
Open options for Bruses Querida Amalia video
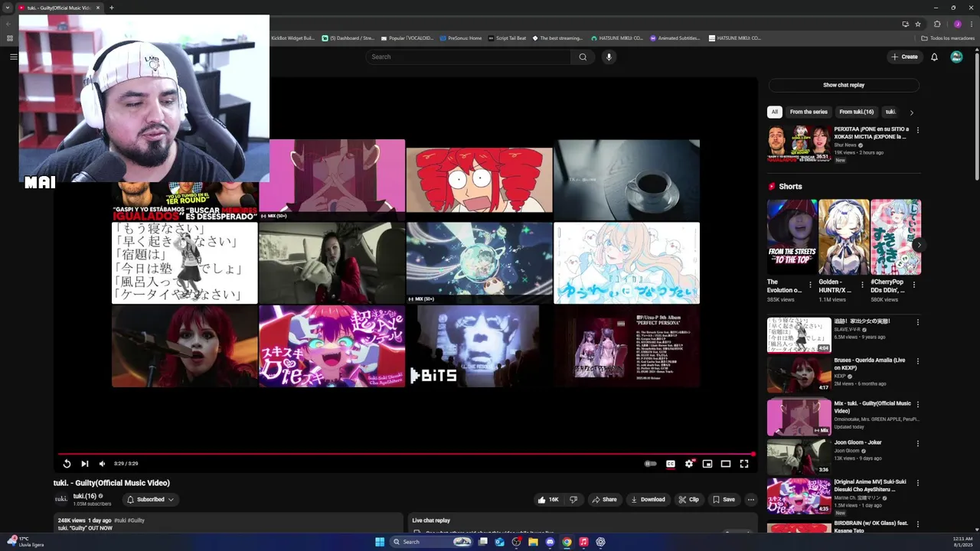917,361
